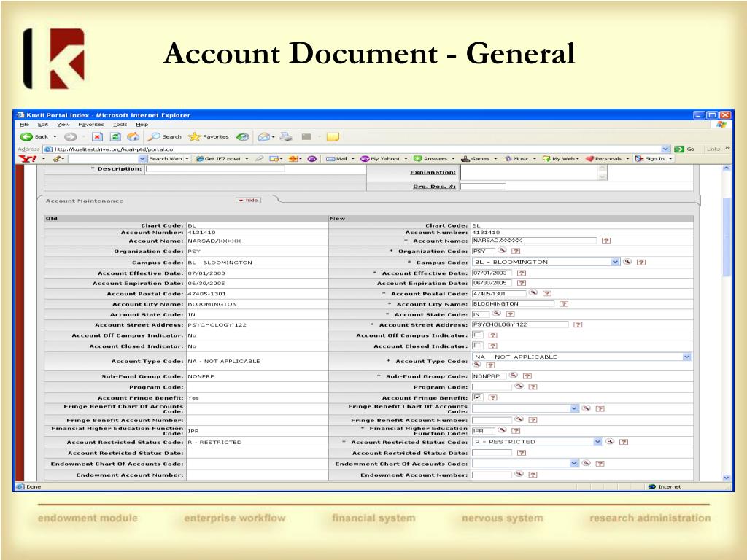Open lookup for Financial Higher Education Function Code
Image resolution: width=747 pixels, height=560 pixels.
502,430
